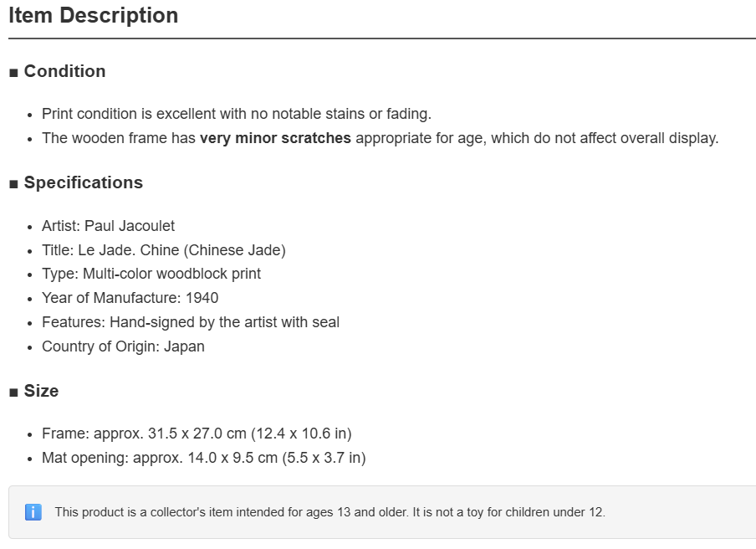Click 'Features: Hand-signed by the artist' line
This screenshot has width=756, height=549.
pyautogui.click(x=191, y=321)
